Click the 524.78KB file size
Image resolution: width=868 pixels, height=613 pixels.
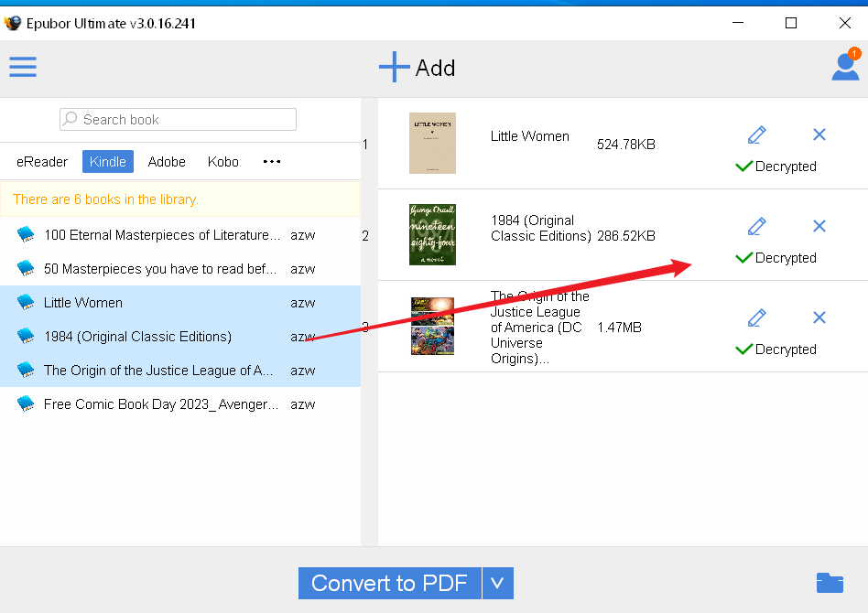(626, 145)
